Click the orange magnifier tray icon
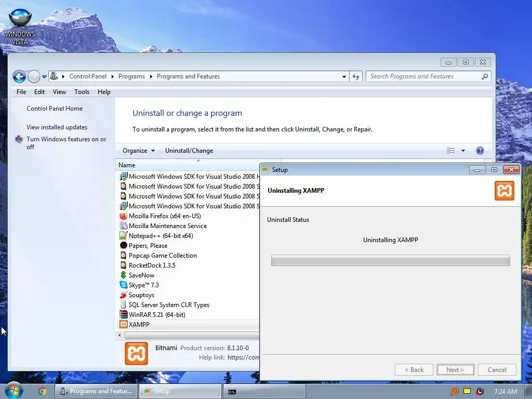This screenshot has width=532, height=399. click(x=454, y=392)
